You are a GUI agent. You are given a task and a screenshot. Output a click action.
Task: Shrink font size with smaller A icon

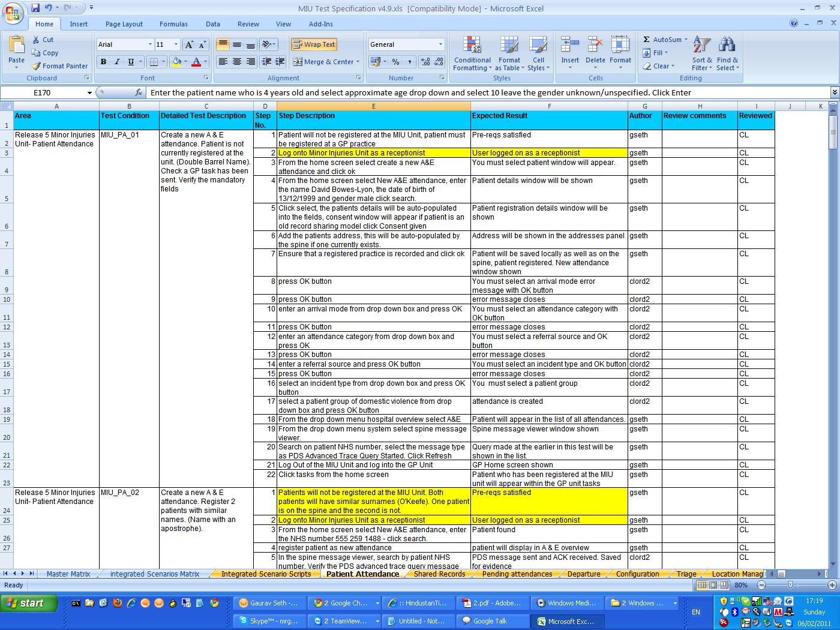pos(203,44)
